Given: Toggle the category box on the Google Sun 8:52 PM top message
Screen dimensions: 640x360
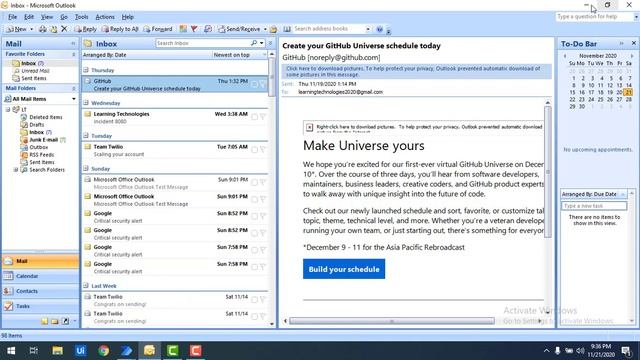Looking at the screenshot, I should point(254,216).
